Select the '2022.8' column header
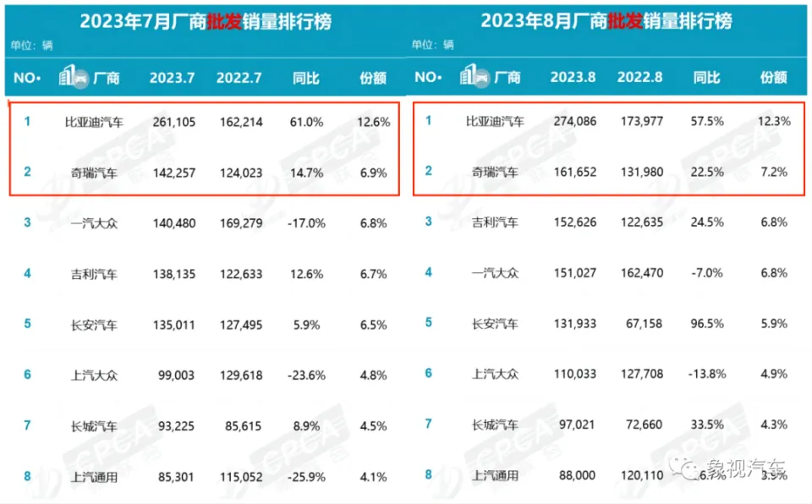Screen dimensions: 812x504 [x=640, y=77]
